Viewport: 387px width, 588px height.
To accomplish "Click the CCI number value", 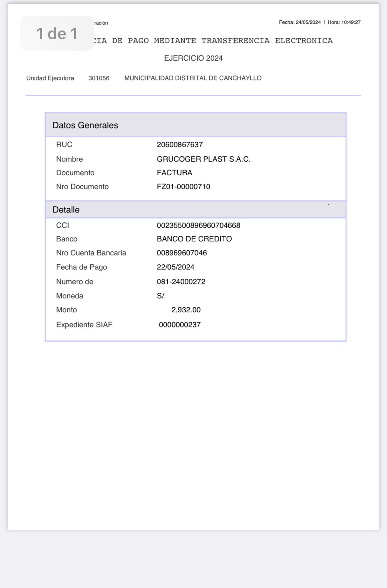I will [x=198, y=225].
